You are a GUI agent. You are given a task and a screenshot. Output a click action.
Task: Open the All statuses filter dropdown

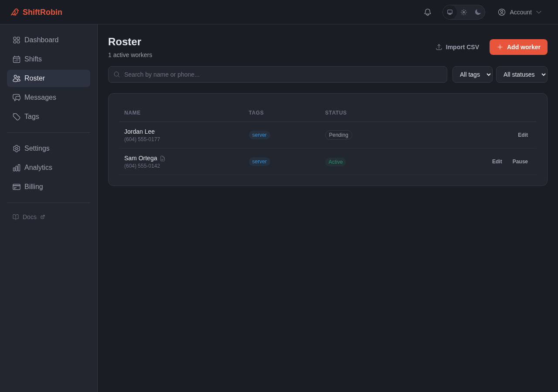[x=522, y=74]
